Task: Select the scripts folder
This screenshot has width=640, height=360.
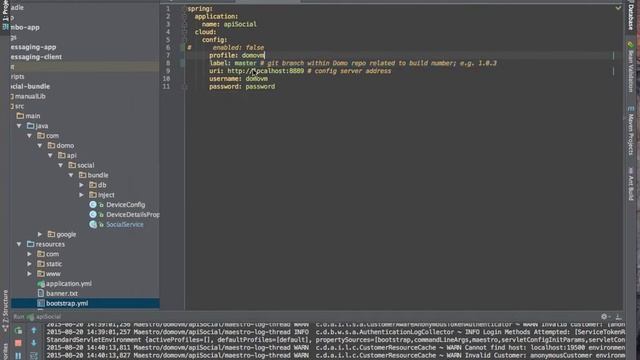Action: 18,77
